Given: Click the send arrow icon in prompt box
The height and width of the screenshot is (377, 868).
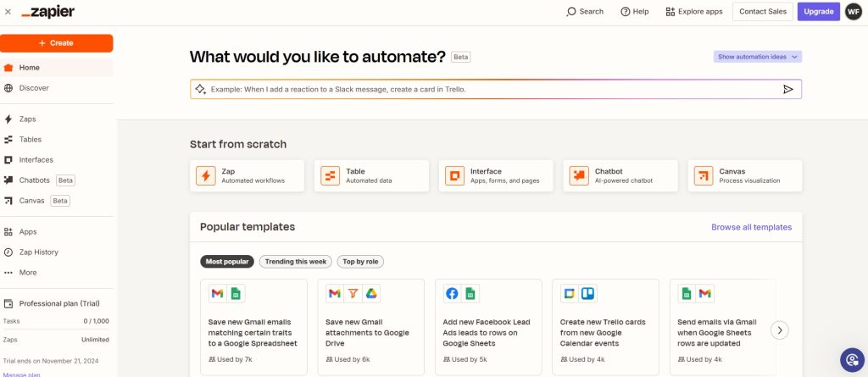Looking at the screenshot, I should pyautogui.click(x=787, y=89).
